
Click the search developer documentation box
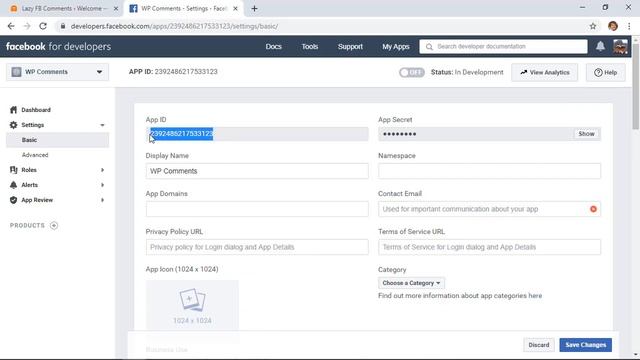tap(503, 47)
